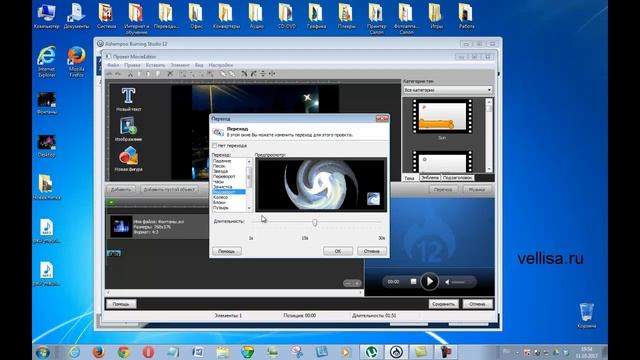Open Opera from the taskbar

148,352
